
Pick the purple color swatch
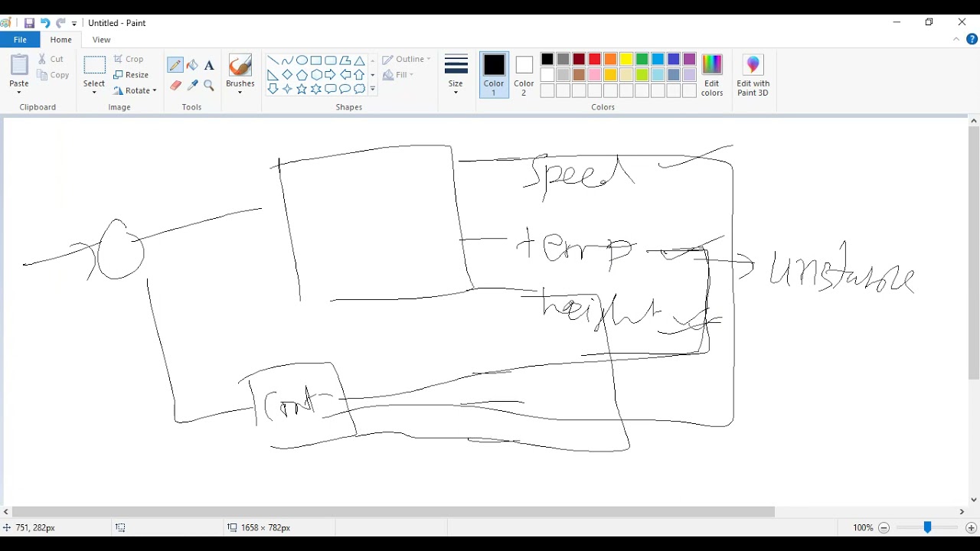click(x=689, y=59)
